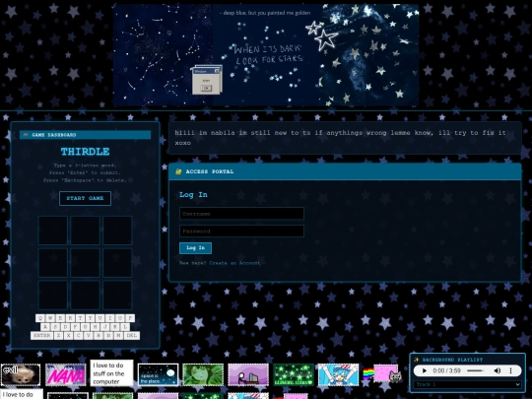532x399 pixels.
Task: Click the Game Dashboard header
Action: [85, 135]
